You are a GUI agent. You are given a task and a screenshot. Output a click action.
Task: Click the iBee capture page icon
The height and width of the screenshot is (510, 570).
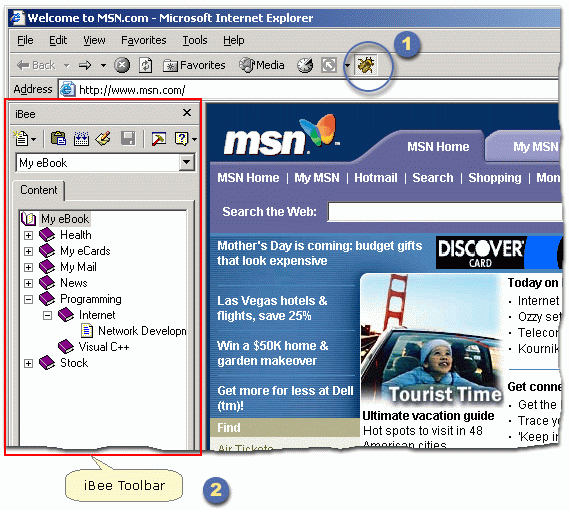tap(81, 138)
